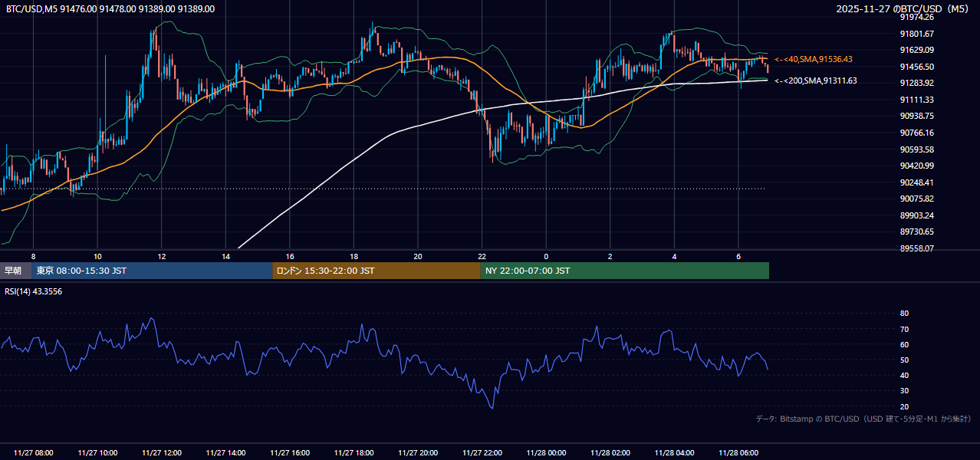Viewport: 980px width, 460px height.
Task: Click the 早朝 session segment
Action: click(15, 271)
